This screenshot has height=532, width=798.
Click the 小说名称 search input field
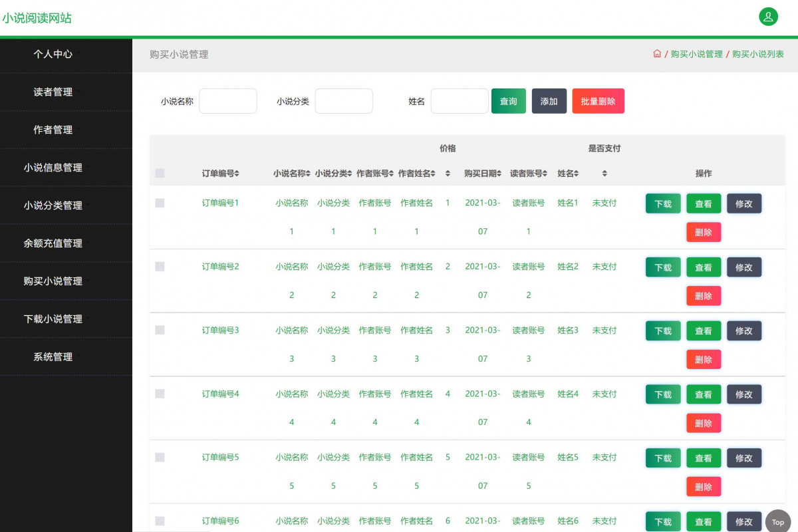228,100
